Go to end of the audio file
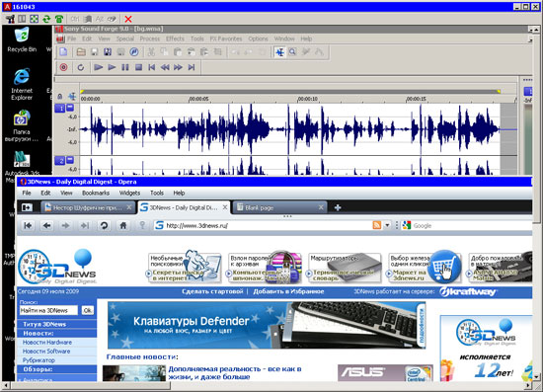Screen dimensions: 543x392 (192, 67)
